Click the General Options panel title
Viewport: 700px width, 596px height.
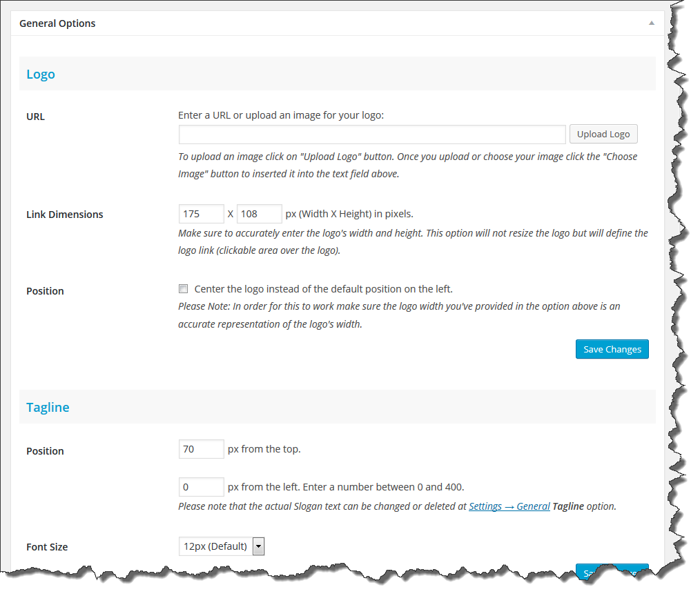57,23
